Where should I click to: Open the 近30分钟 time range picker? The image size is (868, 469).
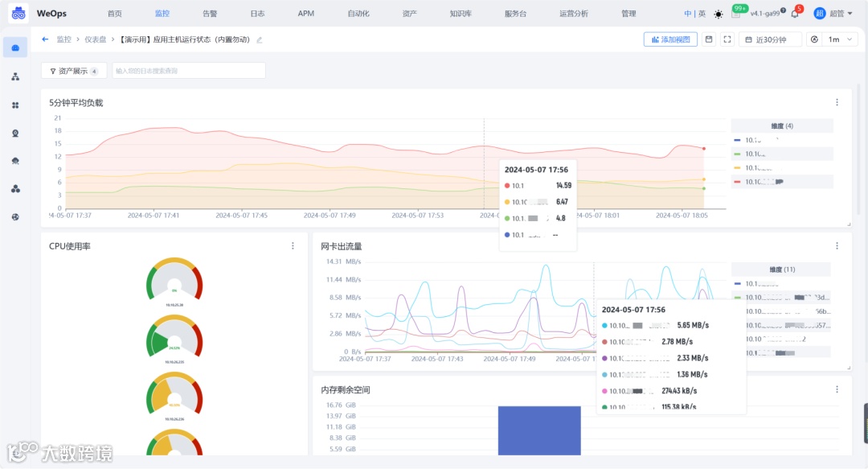(x=771, y=39)
